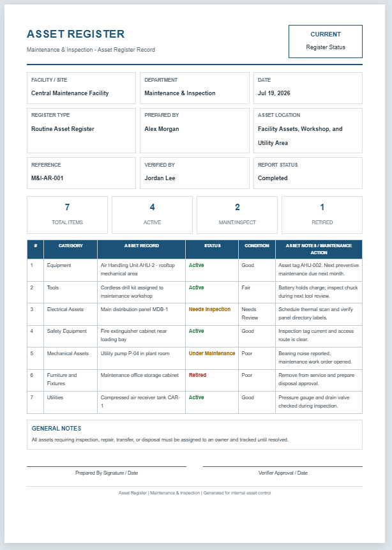Click subtitle 'Maintenance & Inspection - Asset Register Record'
This screenshot has height=550, width=392.
tap(91, 50)
